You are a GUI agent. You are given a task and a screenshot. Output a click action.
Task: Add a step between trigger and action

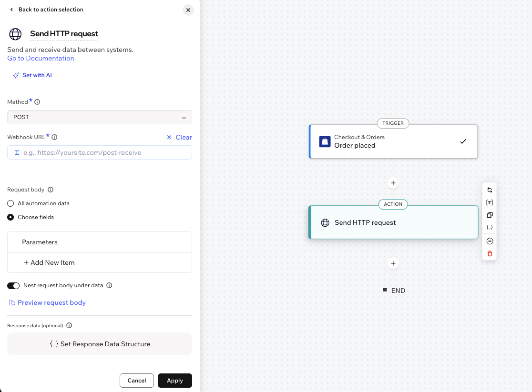[393, 183]
